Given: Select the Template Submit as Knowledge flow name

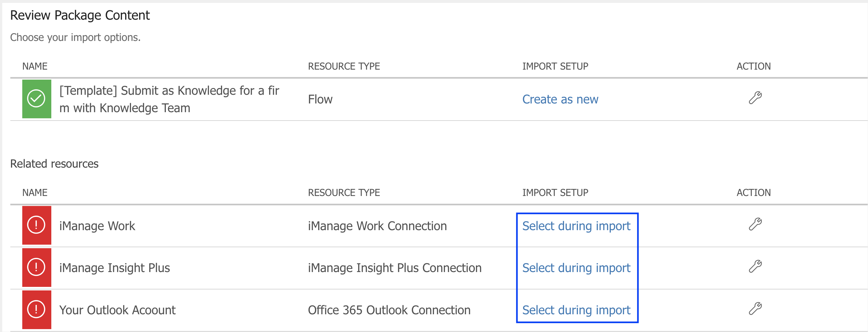Looking at the screenshot, I should click(x=169, y=99).
